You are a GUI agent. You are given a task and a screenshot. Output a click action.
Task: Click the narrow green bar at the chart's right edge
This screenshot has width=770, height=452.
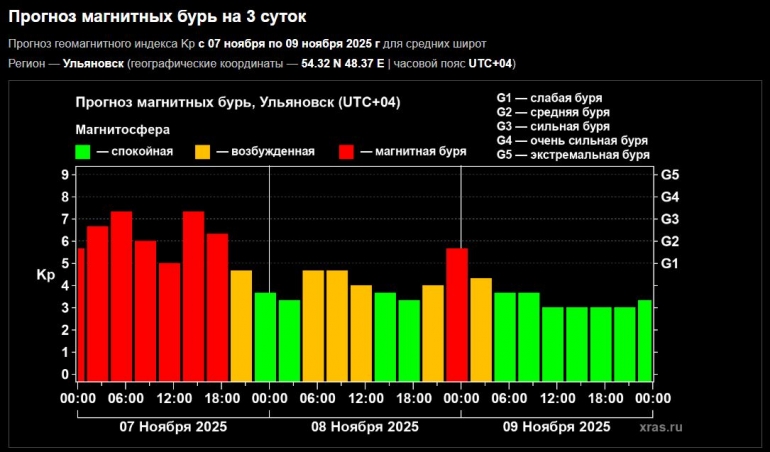[x=645, y=340]
